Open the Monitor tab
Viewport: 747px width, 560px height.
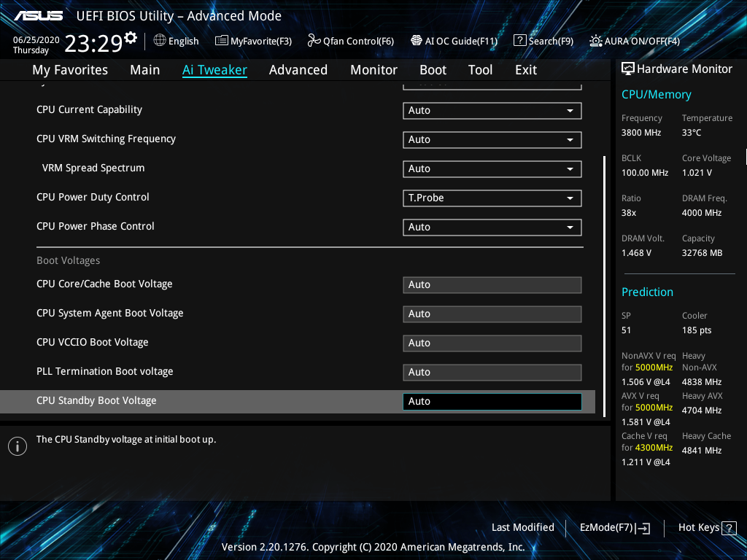coord(374,70)
